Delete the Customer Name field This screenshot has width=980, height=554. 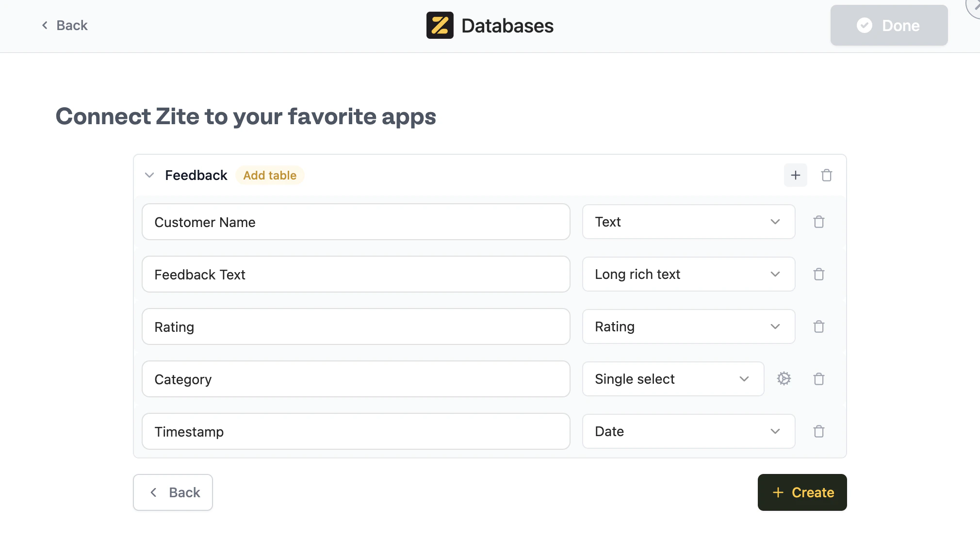[x=819, y=222]
